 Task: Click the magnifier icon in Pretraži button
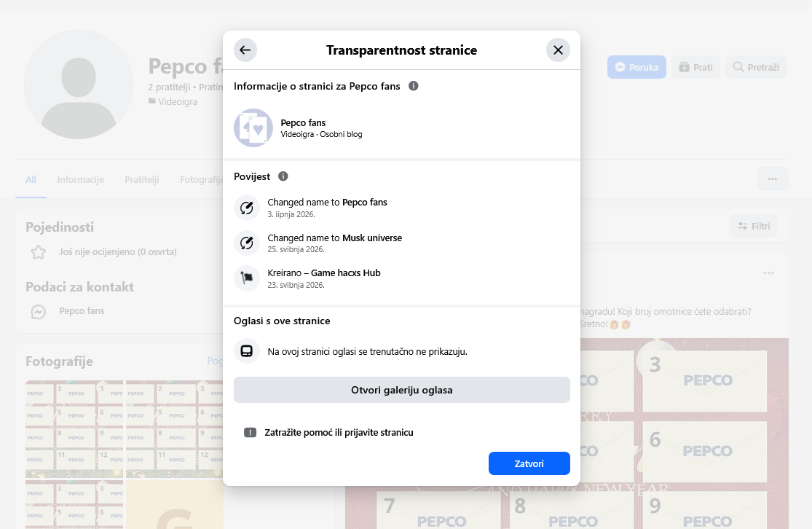click(738, 67)
